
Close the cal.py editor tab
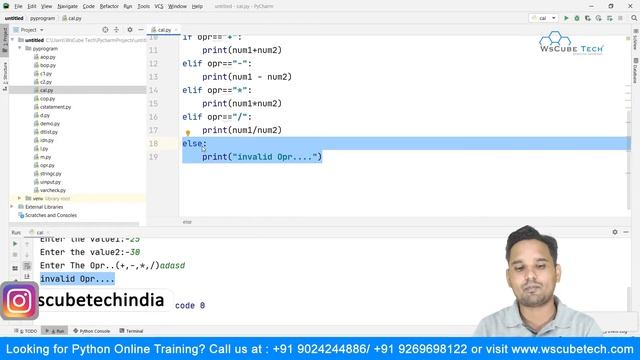click(x=176, y=30)
